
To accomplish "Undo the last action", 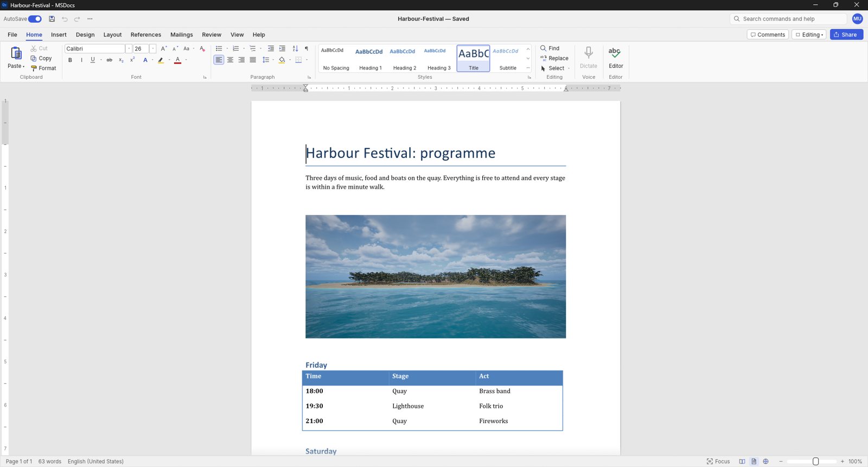I will (x=65, y=19).
